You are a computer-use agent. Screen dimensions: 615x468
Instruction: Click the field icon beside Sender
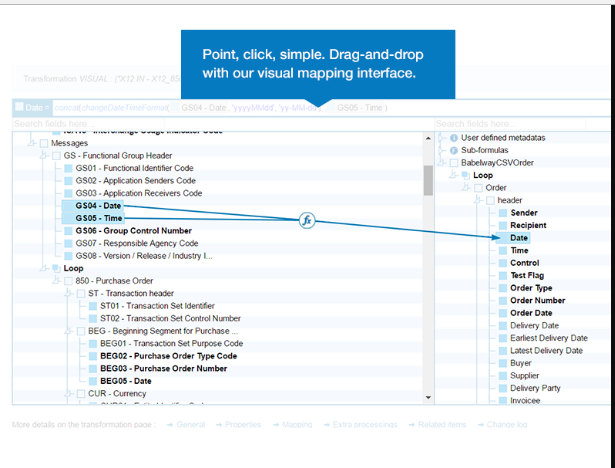[x=503, y=213]
